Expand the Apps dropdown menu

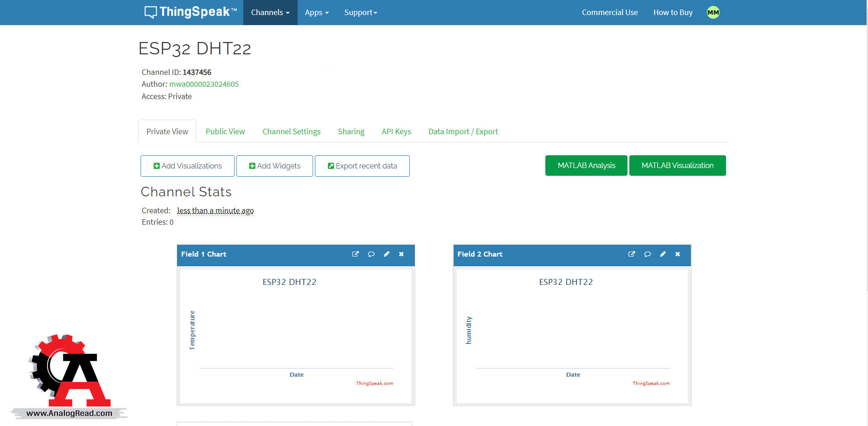(317, 12)
